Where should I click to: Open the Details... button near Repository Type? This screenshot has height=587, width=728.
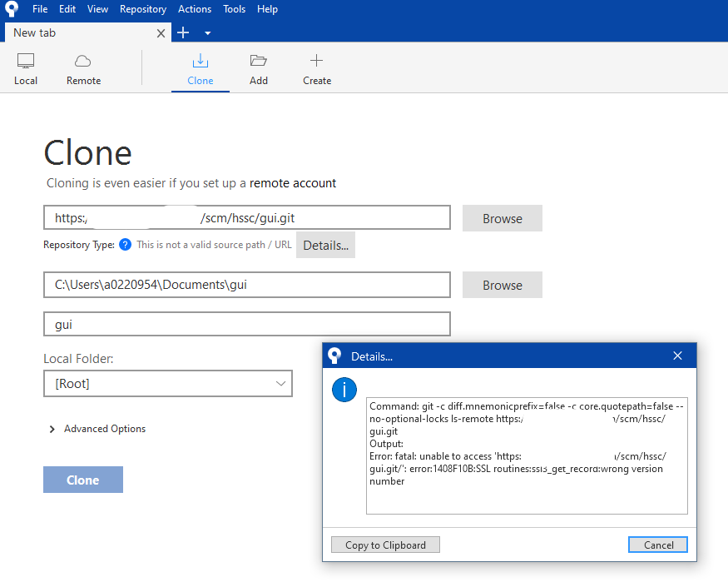[x=325, y=245]
